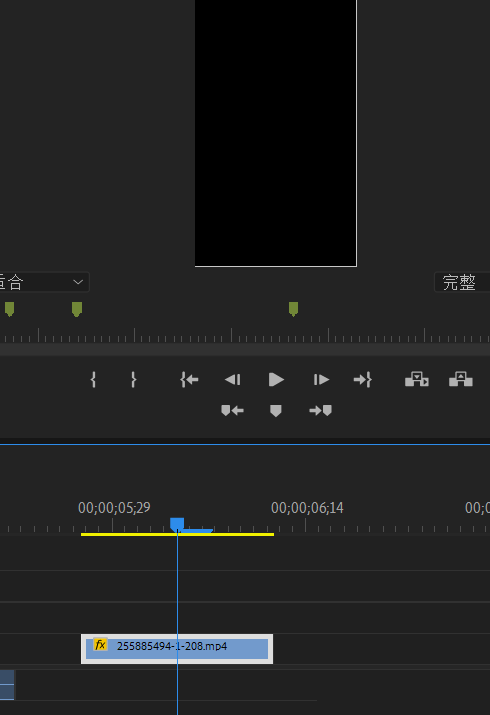Viewport: 490px width, 715px height.
Task: Go to the next marker
Action: click(x=320, y=410)
